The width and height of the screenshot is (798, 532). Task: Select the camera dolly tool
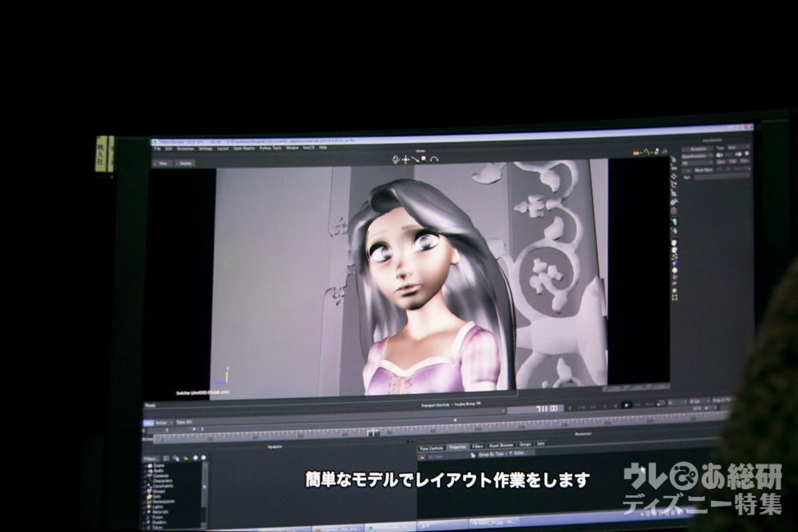(415, 160)
